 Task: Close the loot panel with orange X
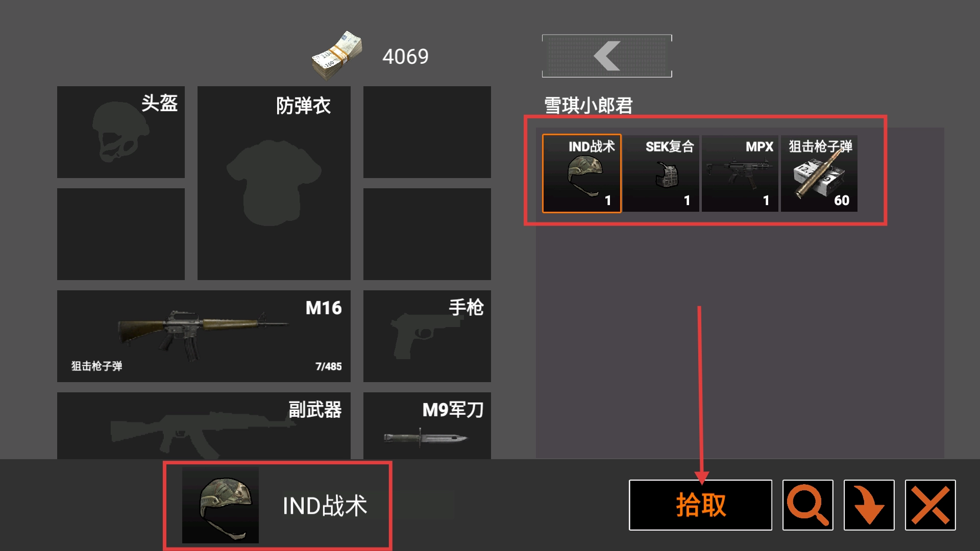930,505
